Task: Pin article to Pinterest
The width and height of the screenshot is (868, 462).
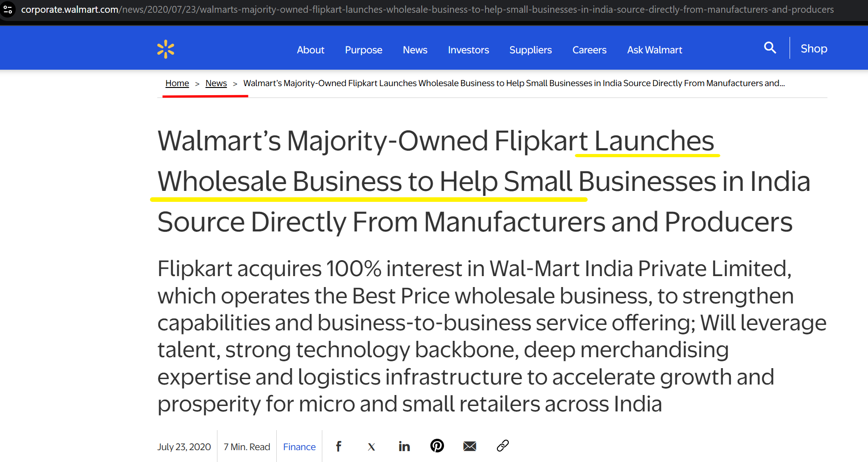Action: tap(437, 446)
